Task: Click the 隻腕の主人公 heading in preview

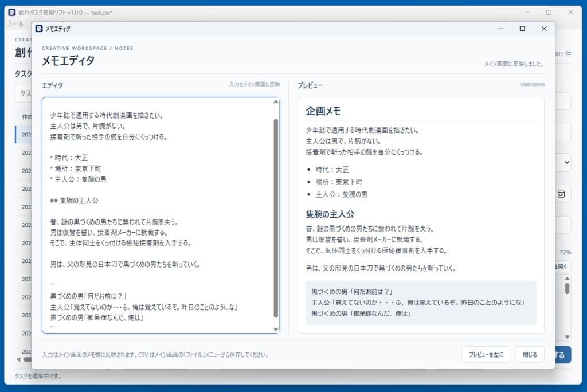Action: pyautogui.click(x=330, y=214)
